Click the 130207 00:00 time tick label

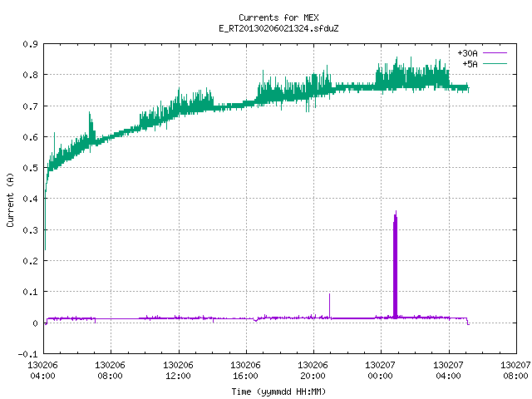[380, 371]
